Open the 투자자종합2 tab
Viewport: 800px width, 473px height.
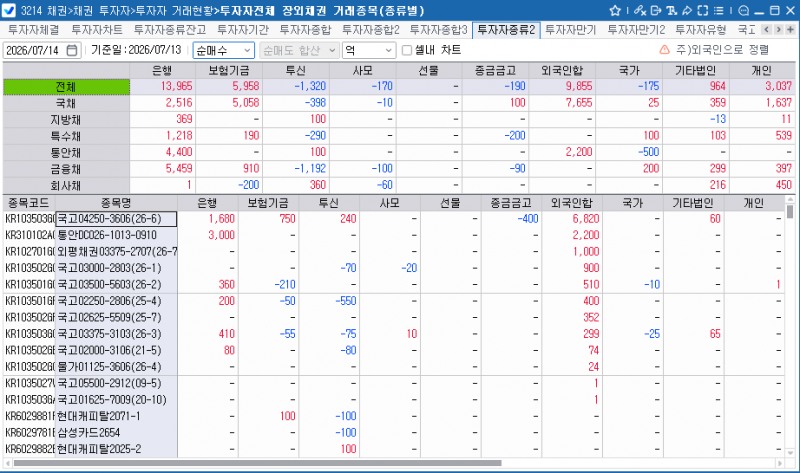[371, 30]
